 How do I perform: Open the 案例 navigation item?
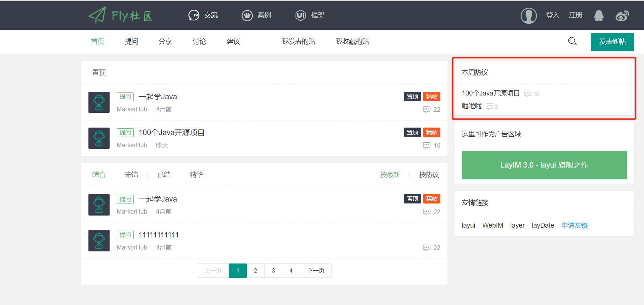pyautogui.click(x=256, y=15)
